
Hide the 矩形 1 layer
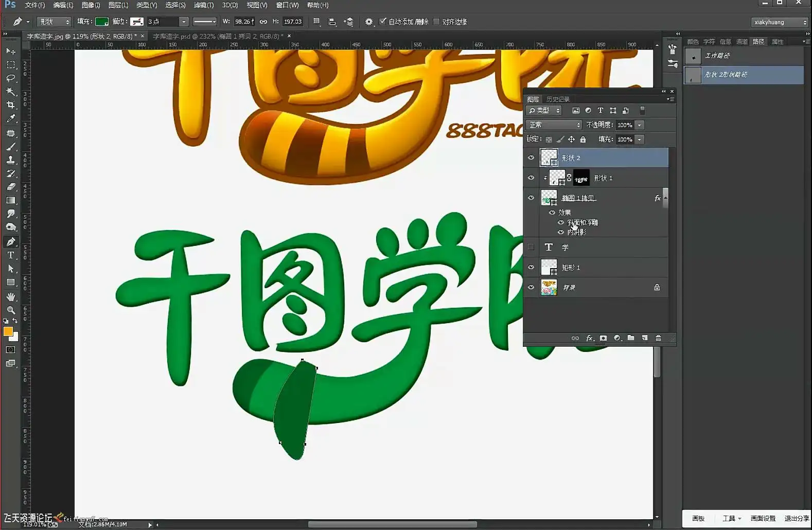(531, 268)
